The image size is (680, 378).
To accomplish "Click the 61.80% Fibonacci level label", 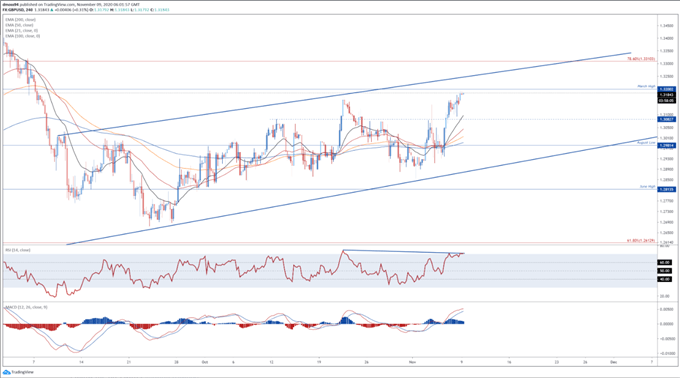I will pos(641,240).
